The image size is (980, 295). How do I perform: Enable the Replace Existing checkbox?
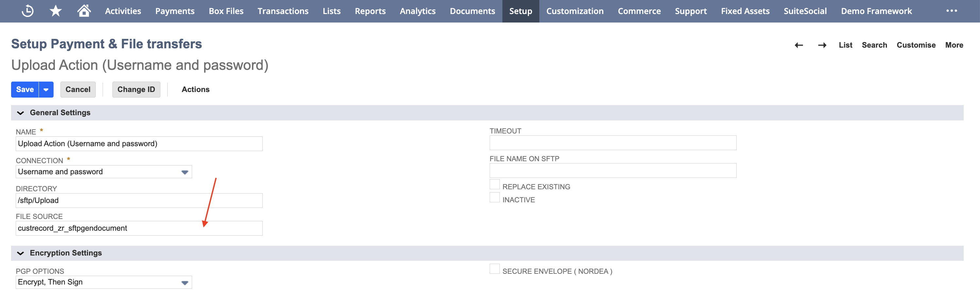tap(495, 185)
